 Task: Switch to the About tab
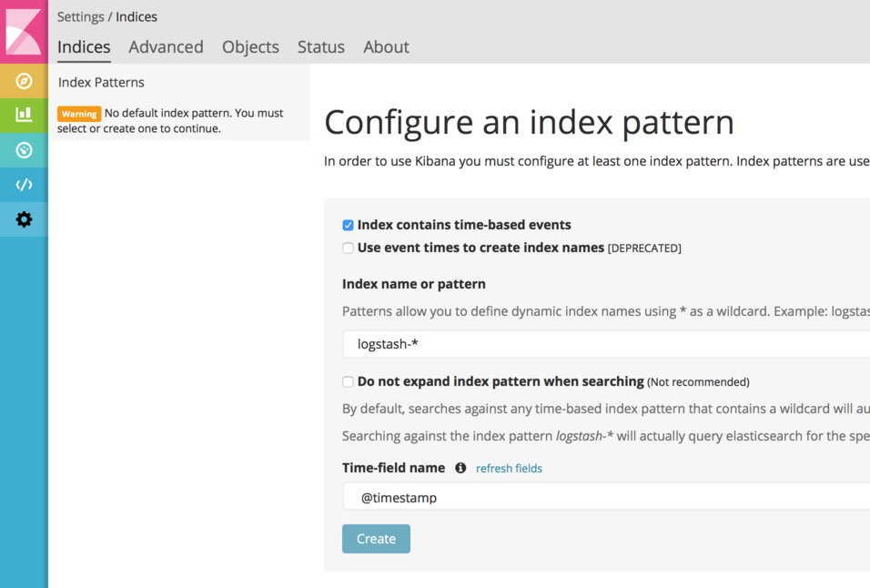(x=386, y=46)
